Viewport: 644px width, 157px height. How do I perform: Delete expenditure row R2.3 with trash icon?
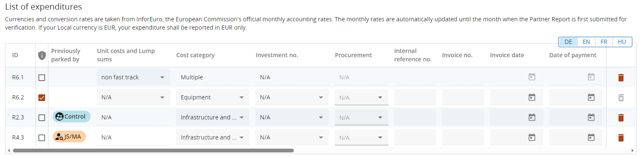pos(621,117)
